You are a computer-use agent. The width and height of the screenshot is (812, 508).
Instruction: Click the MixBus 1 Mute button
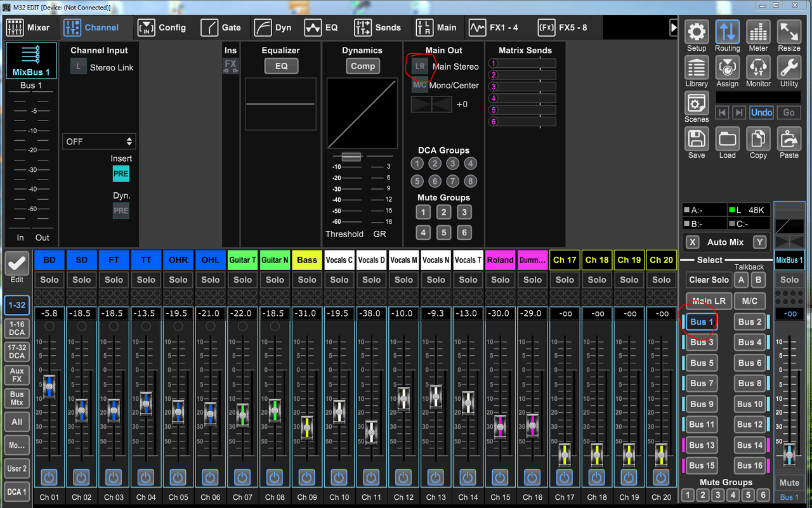[789, 483]
